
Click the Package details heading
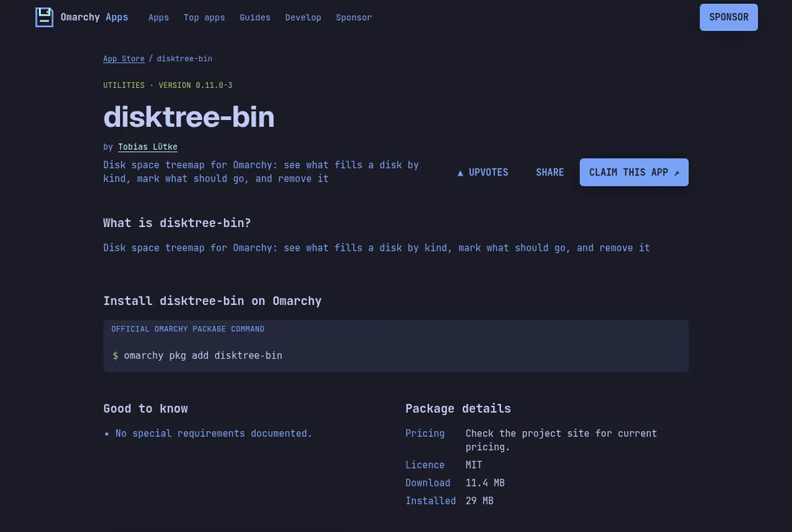tap(458, 409)
